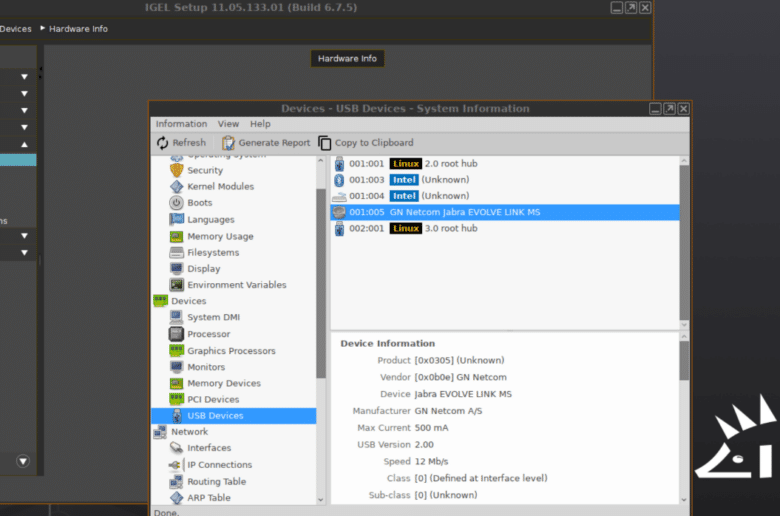Click Vendor value [0x0b0e] GN Netcom

tap(461, 377)
